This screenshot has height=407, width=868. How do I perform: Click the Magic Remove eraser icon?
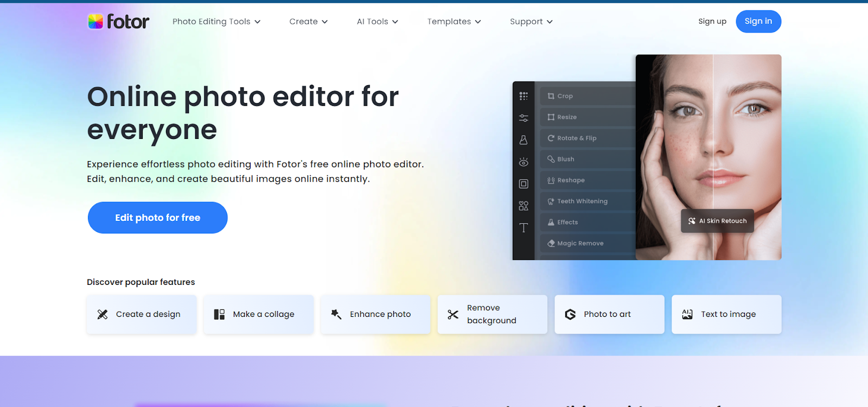[551, 244]
